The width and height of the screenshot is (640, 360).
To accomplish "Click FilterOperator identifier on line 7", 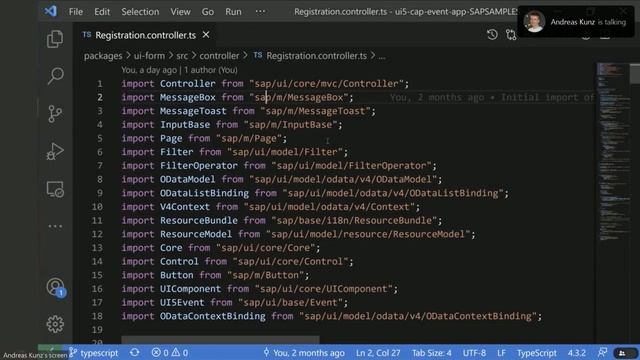I will pos(198,165).
